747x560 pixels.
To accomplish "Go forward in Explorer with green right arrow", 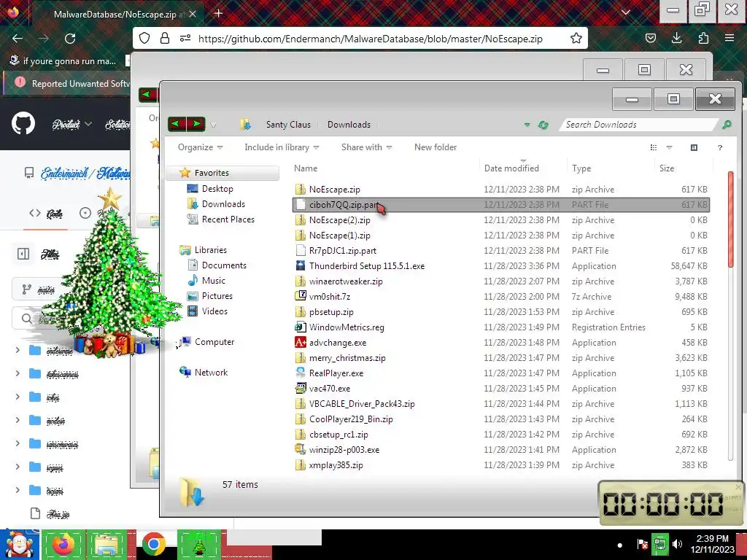I will click(x=196, y=124).
